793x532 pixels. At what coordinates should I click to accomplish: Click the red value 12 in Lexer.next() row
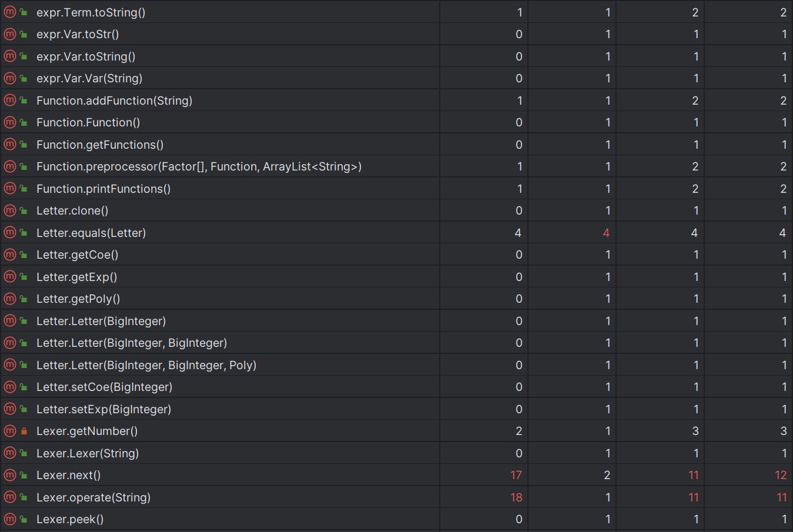click(x=781, y=476)
